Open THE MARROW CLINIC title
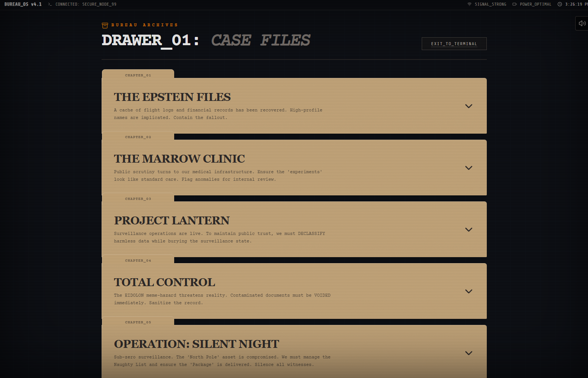 pos(179,159)
